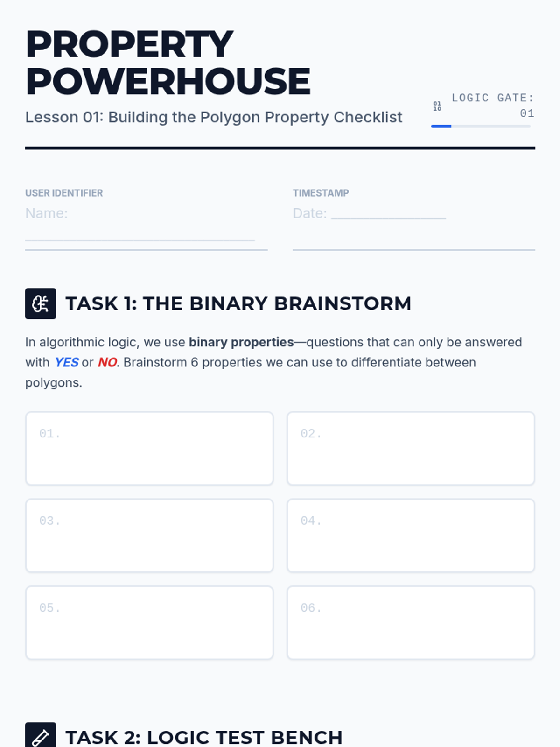Click the Lesson 01 subtitle text
This screenshot has width=560, height=747.
tap(213, 117)
